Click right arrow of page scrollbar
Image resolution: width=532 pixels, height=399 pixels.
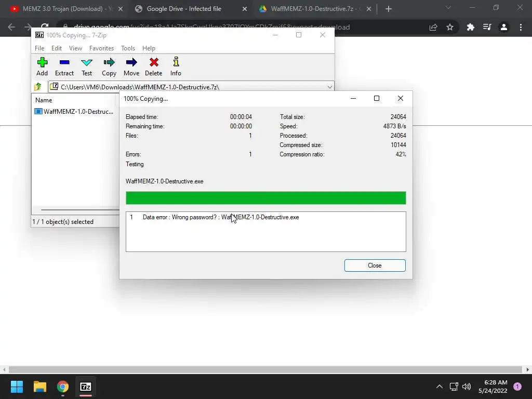[x=528, y=369]
